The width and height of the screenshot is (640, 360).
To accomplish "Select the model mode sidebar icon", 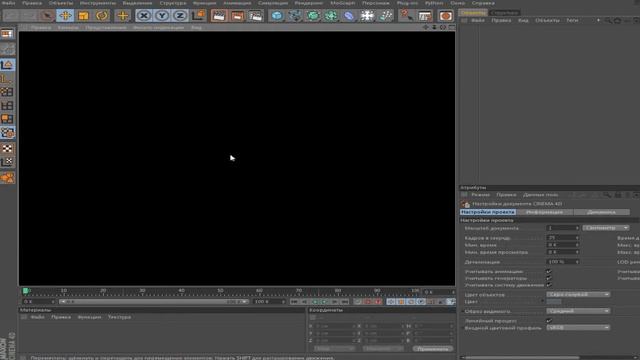I will click(7, 65).
